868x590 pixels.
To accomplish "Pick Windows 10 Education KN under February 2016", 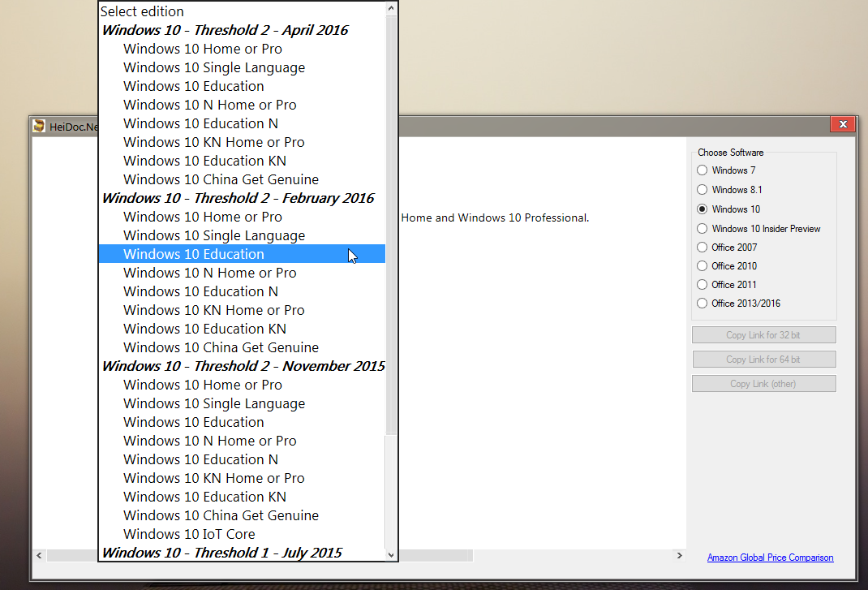I will click(x=242, y=329).
